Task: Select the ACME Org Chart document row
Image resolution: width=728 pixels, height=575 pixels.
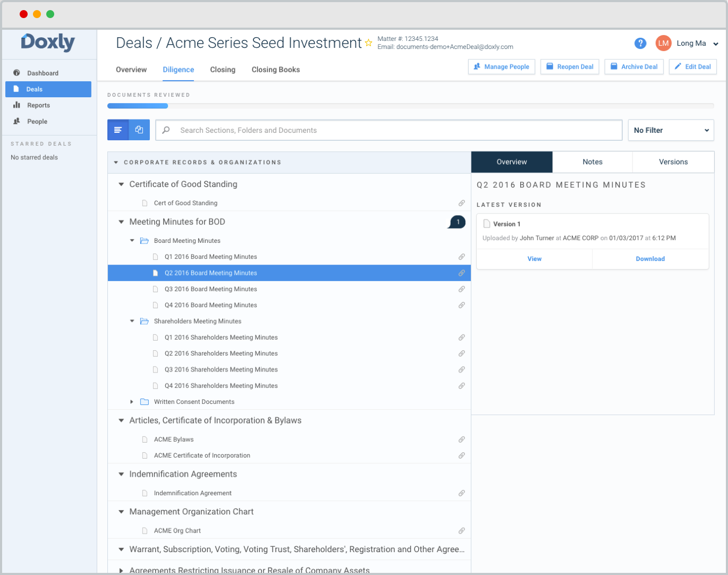Action: (289, 531)
